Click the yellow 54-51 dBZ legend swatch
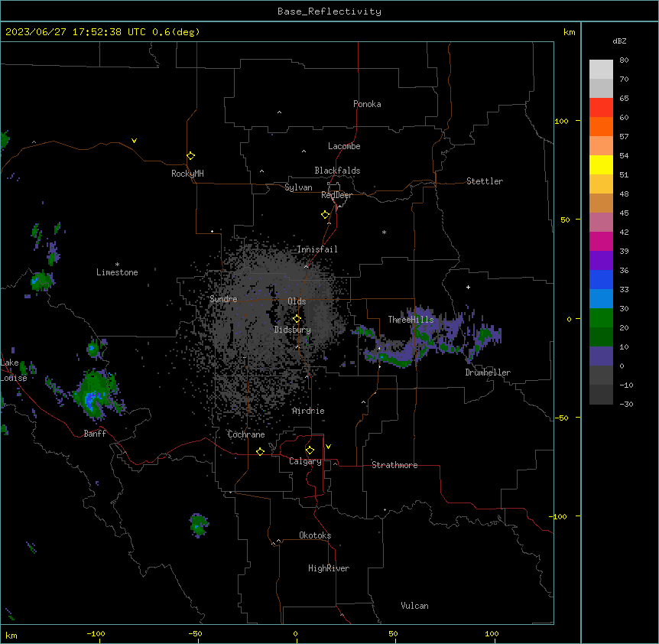 (x=601, y=164)
